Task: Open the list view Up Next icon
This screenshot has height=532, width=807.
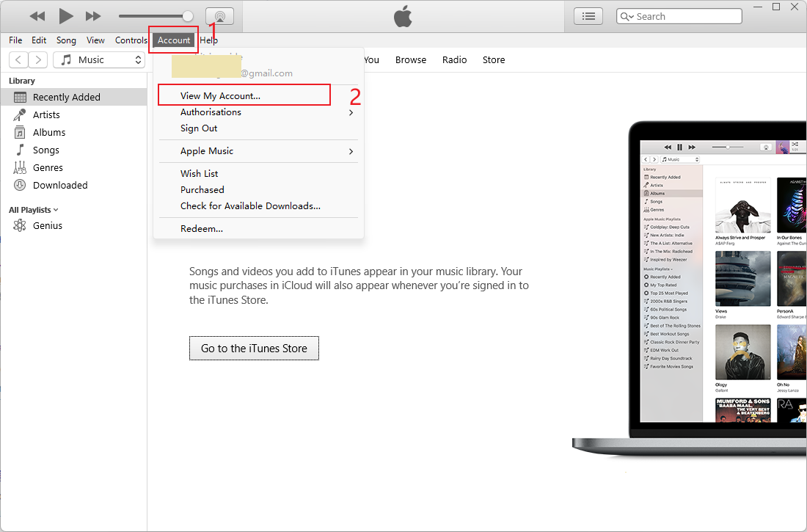Action: click(588, 16)
